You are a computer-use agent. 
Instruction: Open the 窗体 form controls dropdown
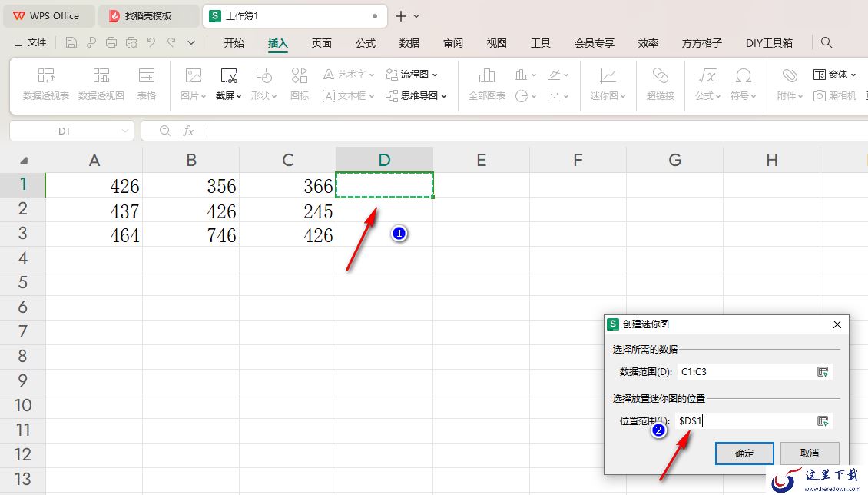pos(834,75)
